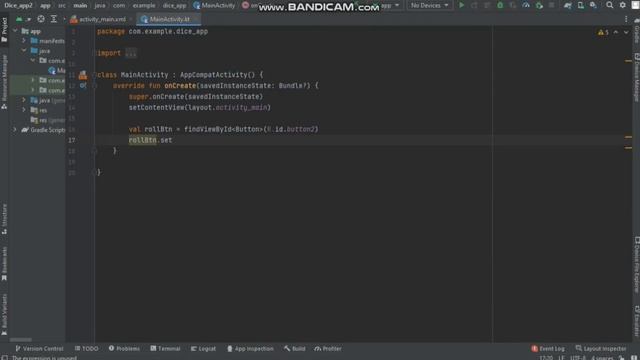Click the Select Opened File target icon
The image size is (640, 360).
pyautogui.click(x=41, y=19)
